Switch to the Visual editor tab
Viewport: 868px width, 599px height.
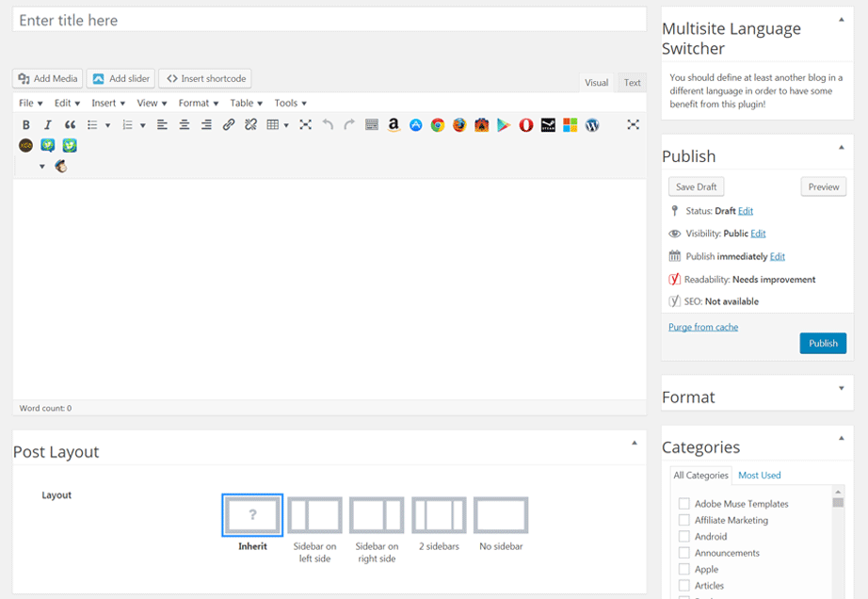pyautogui.click(x=596, y=83)
